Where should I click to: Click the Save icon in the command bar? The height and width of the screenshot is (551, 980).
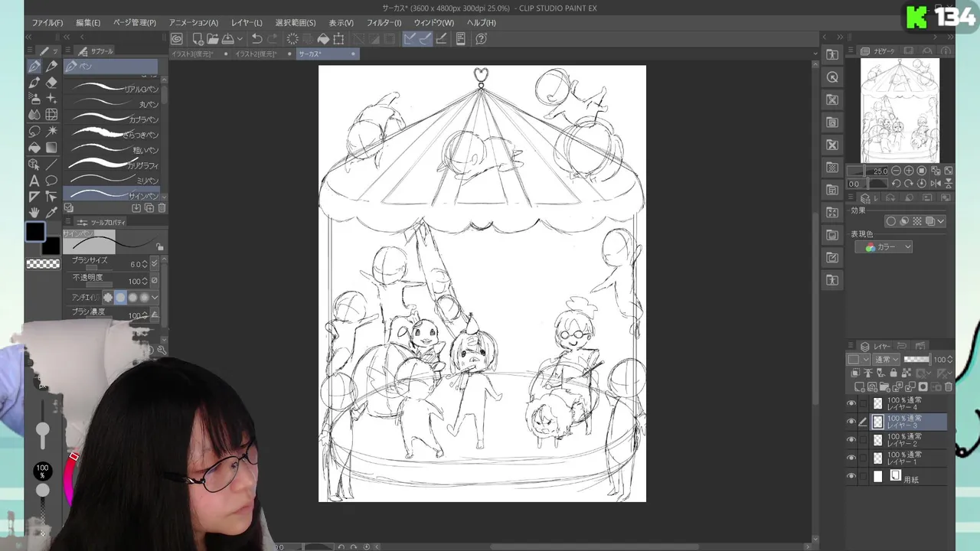(x=227, y=39)
